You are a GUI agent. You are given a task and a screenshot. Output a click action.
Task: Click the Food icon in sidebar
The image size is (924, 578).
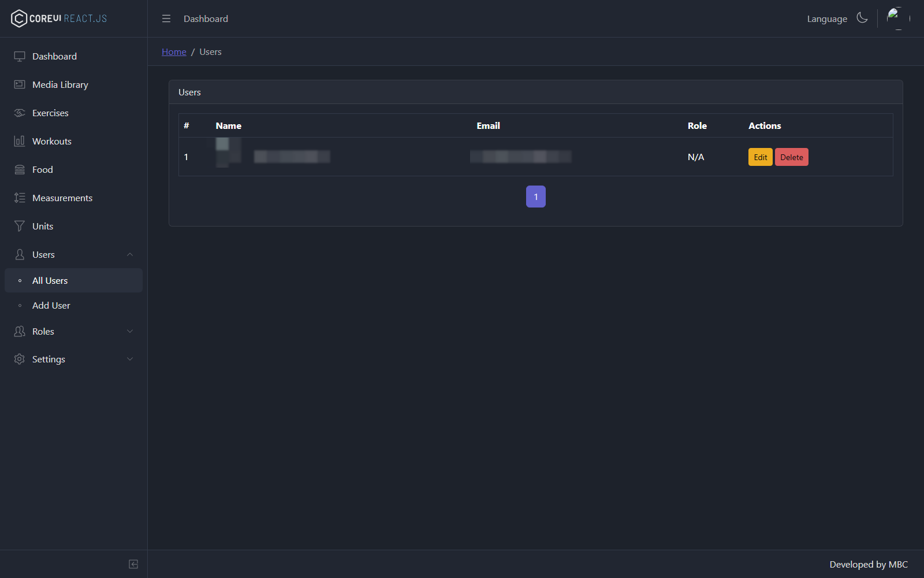tap(20, 169)
